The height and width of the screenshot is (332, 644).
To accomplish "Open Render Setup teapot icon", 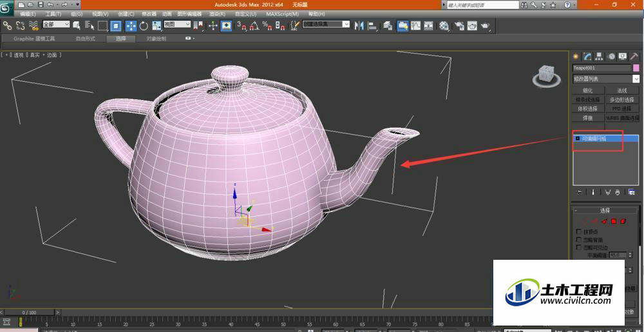I will click(459, 26).
